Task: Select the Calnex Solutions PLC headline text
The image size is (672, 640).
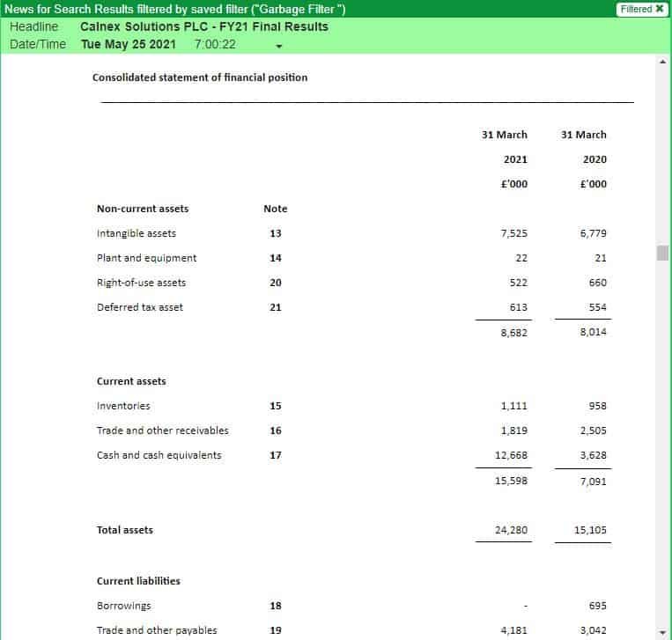Action: point(203,26)
